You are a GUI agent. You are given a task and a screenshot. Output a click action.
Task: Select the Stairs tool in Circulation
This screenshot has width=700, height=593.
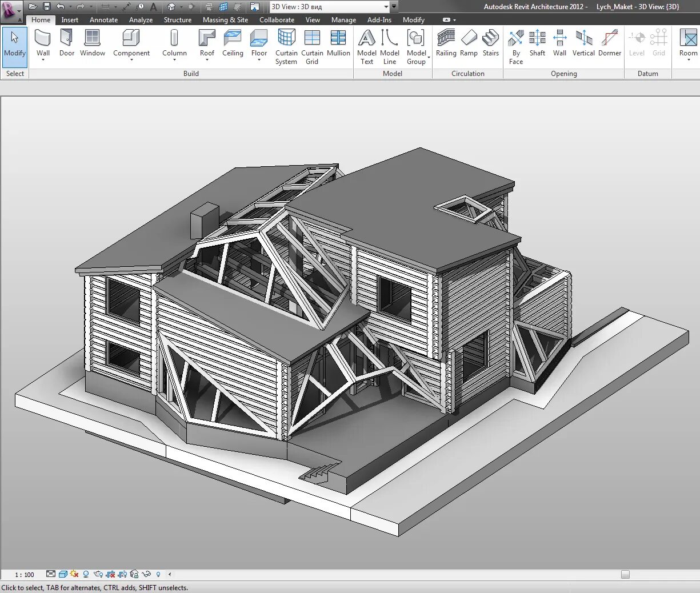click(490, 43)
